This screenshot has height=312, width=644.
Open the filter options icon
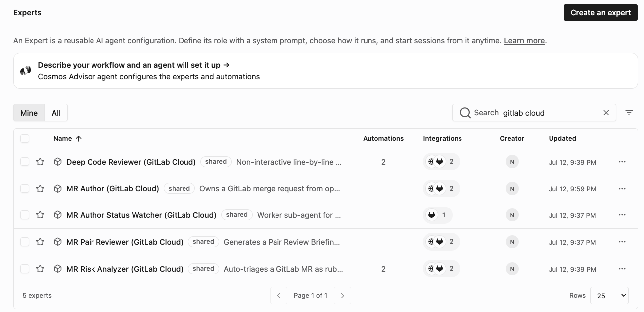click(629, 113)
